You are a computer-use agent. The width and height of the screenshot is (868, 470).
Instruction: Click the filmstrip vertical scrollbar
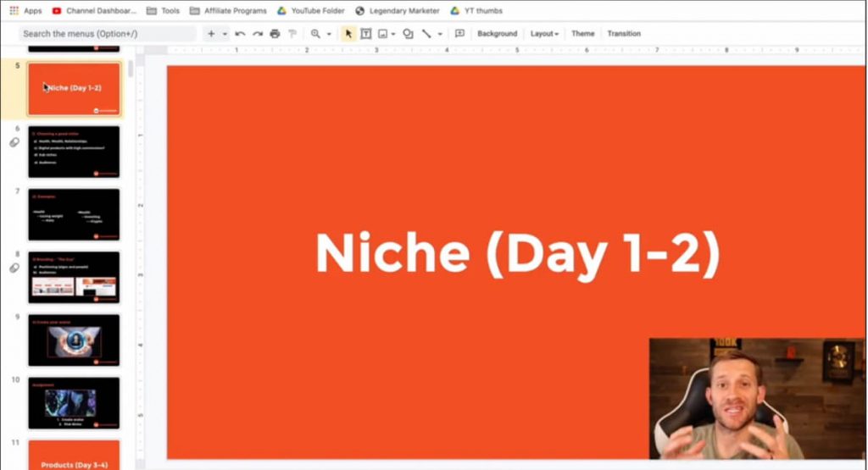pyautogui.click(x=131, y=69)
